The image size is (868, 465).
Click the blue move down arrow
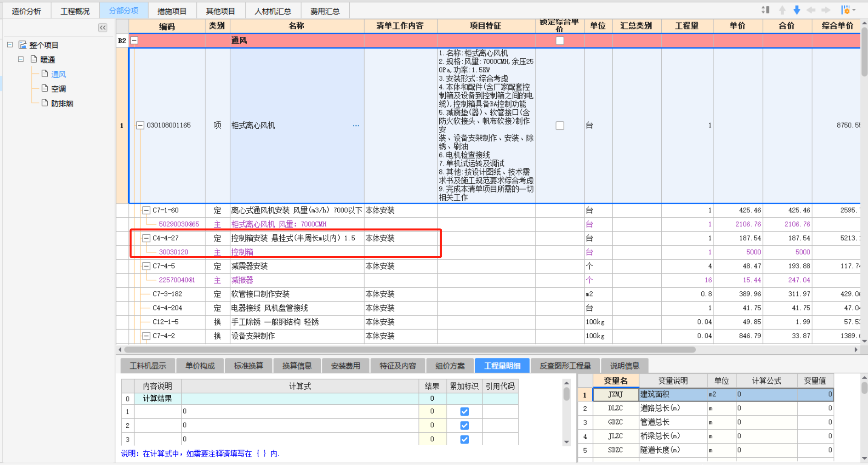tap(796, 10)
